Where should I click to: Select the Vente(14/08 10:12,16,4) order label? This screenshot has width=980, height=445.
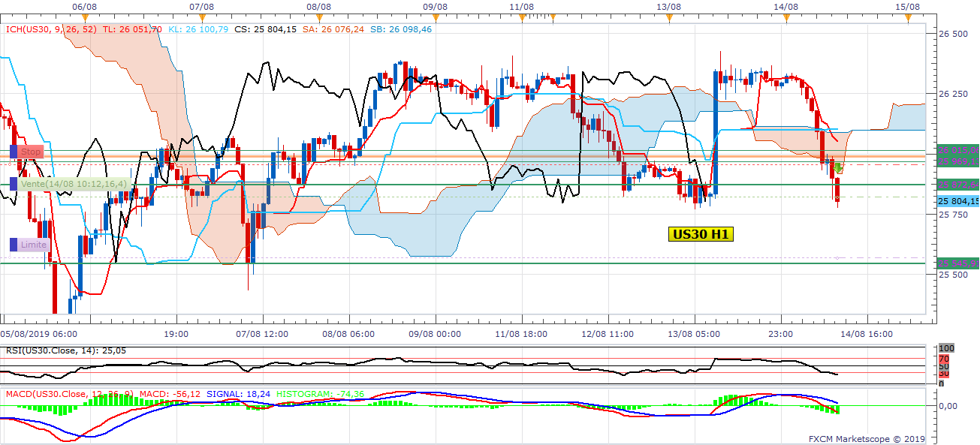click(x=74, y=184)
